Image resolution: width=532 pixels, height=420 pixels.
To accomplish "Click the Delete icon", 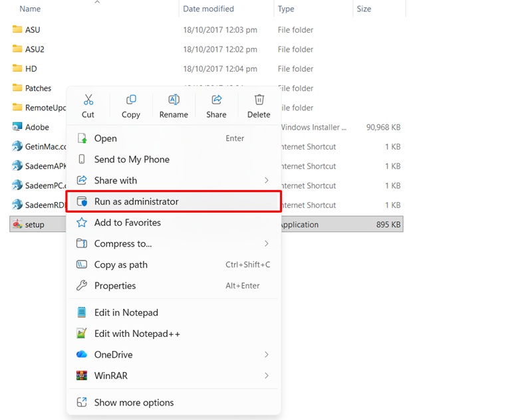I will pos(259,98).
